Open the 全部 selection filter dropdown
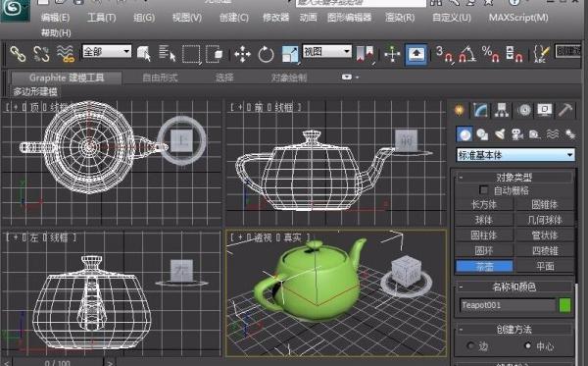The image size is (588, 366). (107, 51)
